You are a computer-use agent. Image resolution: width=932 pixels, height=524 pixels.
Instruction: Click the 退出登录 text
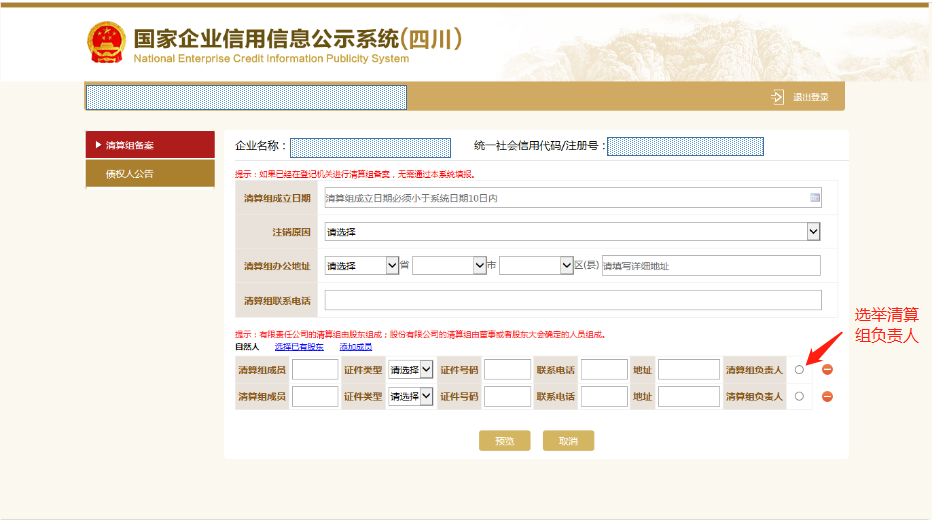(811, 97)
